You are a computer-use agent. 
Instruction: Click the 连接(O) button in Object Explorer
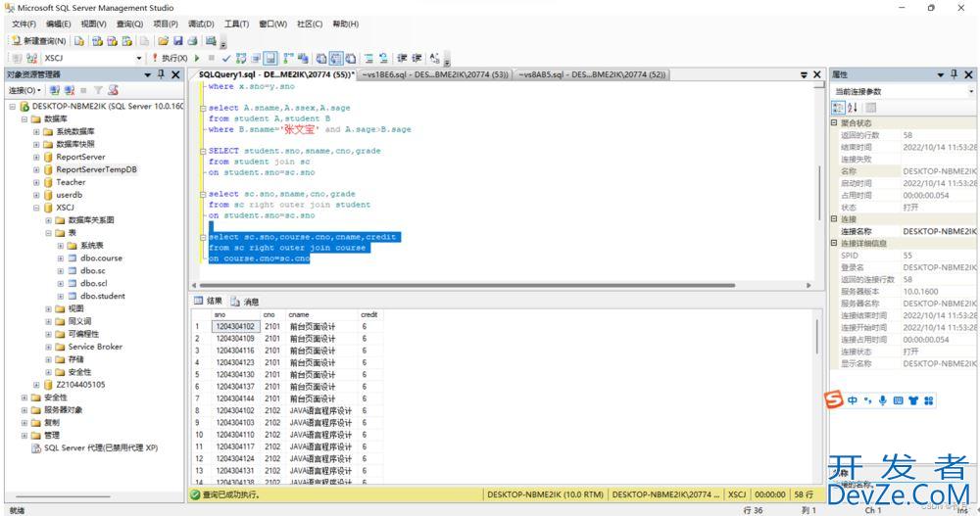tap(24, 91)
